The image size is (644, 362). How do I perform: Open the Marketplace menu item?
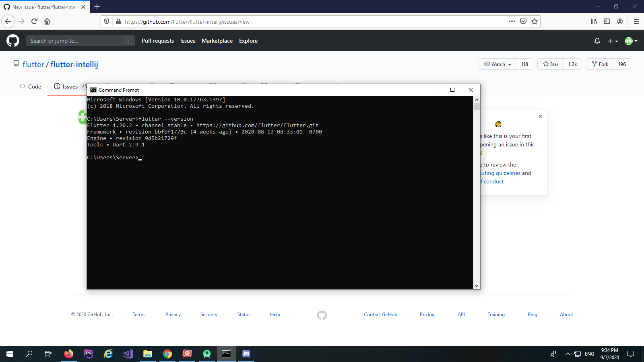pos(217,41)
